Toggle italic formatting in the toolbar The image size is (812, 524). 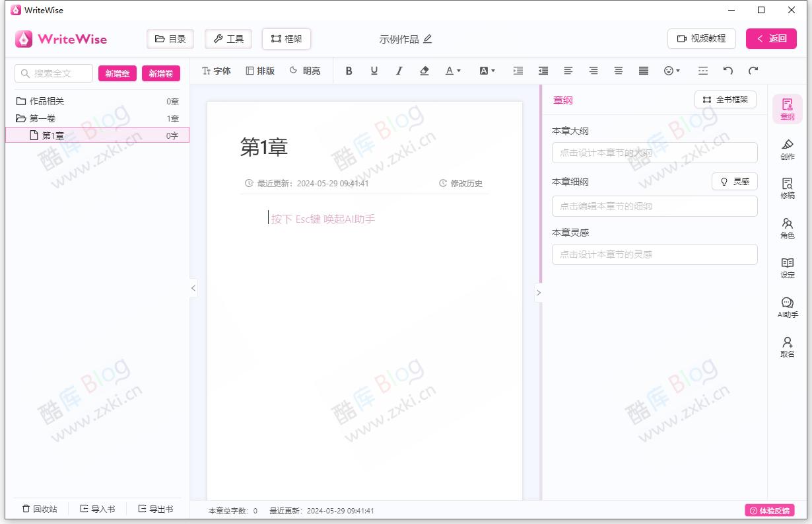coord(399,71)
